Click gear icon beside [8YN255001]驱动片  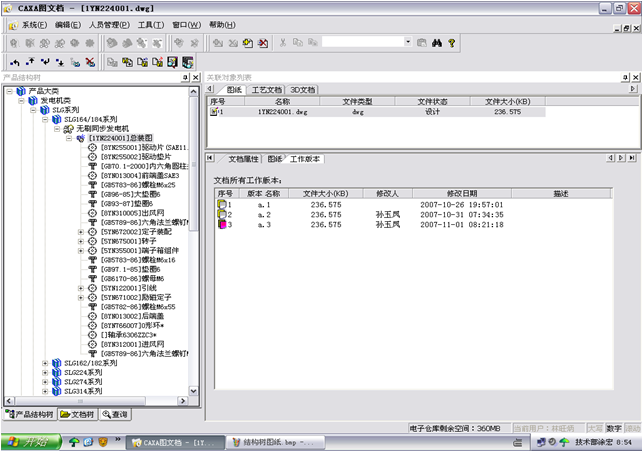point(92,148)
